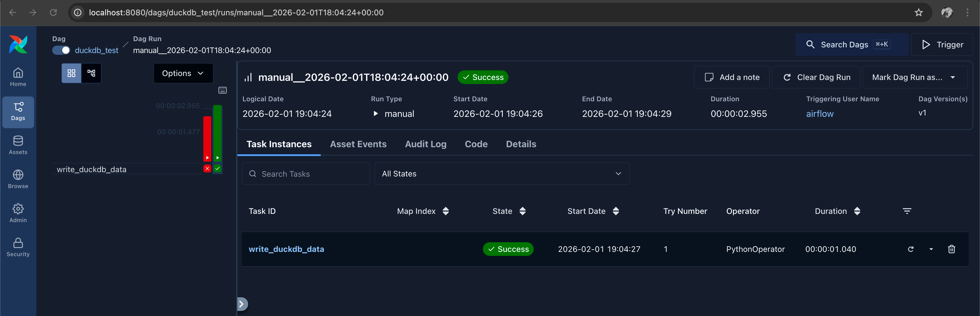This screenshot has height=316, width=980.
Task: Focus the Search Tasks field
Action: 305,174
